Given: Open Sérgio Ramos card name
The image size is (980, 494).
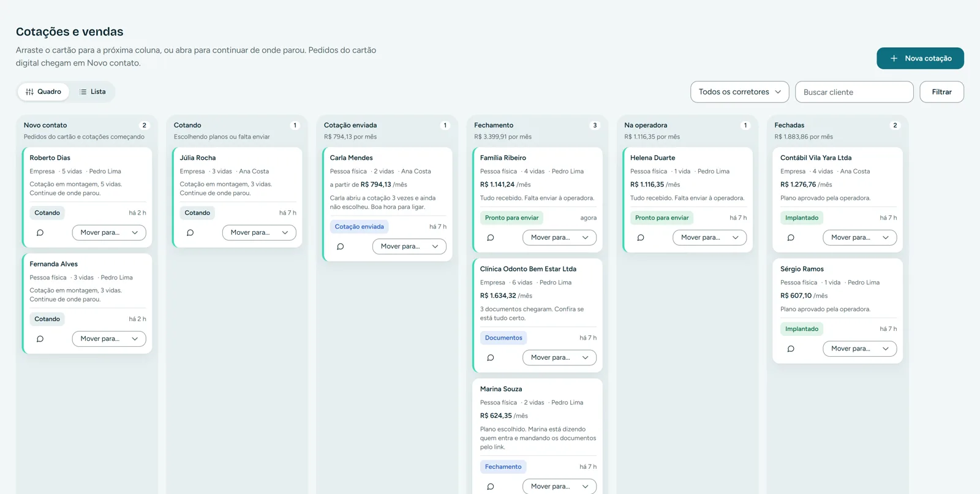Looking at the screenshot, I should (802, 269).
